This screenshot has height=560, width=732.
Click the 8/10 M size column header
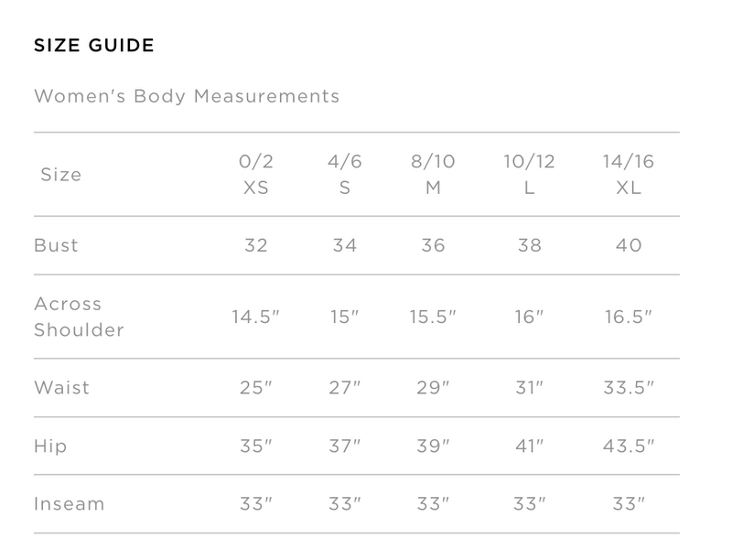(x=433, y=175)
